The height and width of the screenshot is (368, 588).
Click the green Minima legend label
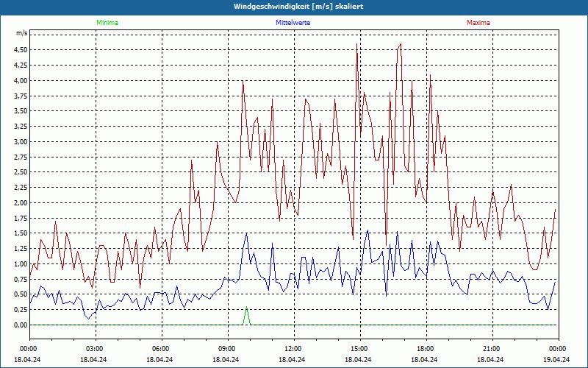(107, 23)
